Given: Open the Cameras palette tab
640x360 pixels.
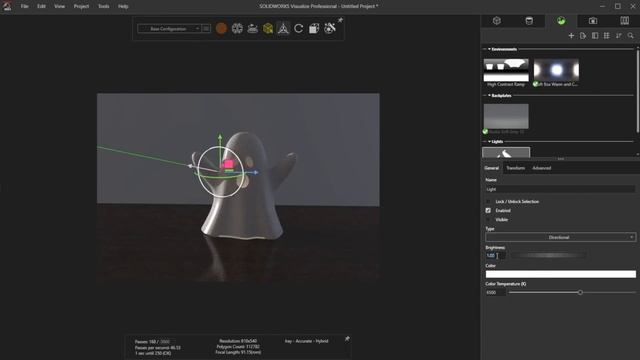Looking at the screenshot, I should (593, 21).
